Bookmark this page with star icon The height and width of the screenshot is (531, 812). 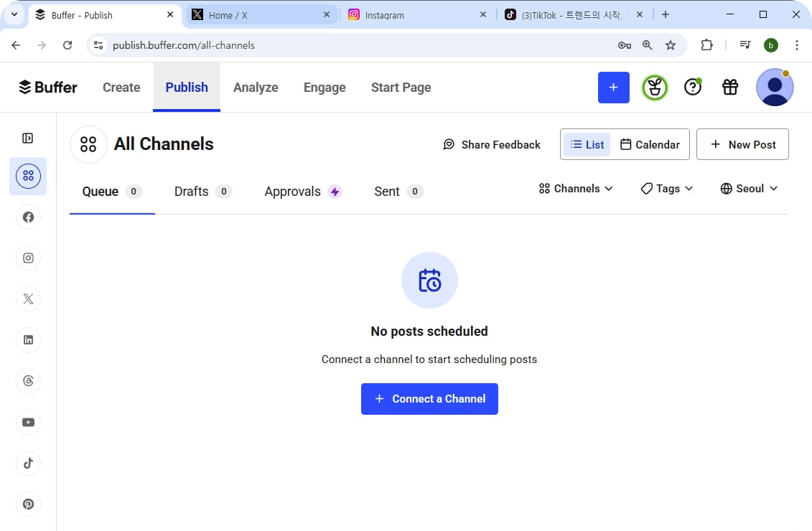671,45
